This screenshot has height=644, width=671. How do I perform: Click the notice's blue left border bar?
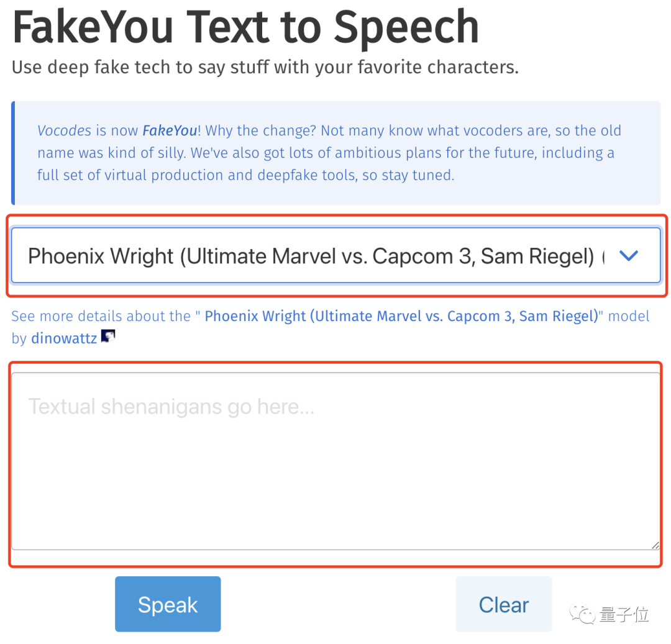(x=14, y=153)
